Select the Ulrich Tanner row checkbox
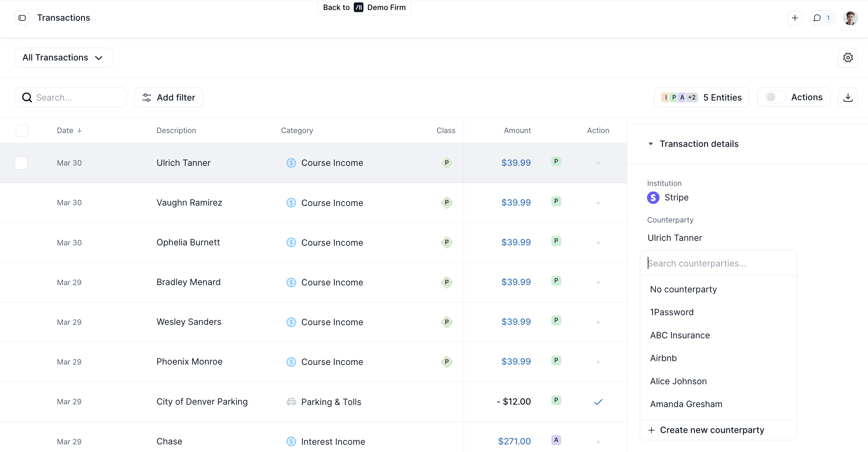This screenshot has height=452, width=868. tap(21, 163)
